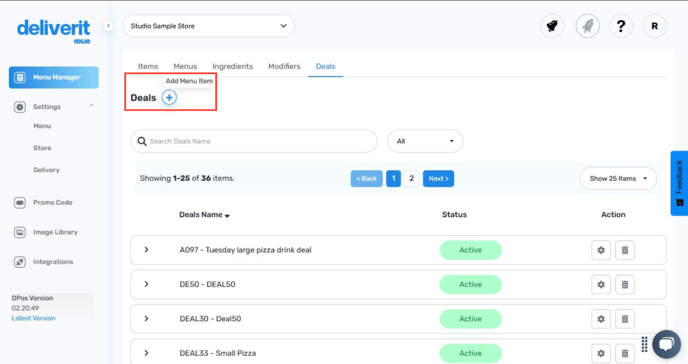Screen dimensions: 688x364
Task: Switch to the Ingredients tab
Action: [x=233, y=66]
